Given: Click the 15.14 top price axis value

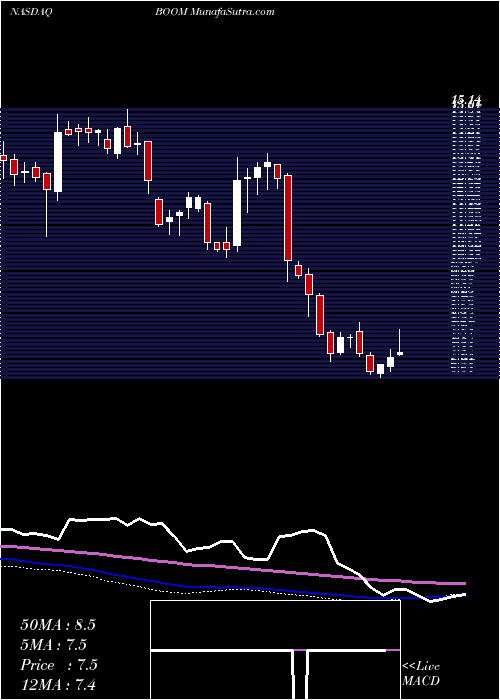Looking at the screenshot, I should coord(466,101).
